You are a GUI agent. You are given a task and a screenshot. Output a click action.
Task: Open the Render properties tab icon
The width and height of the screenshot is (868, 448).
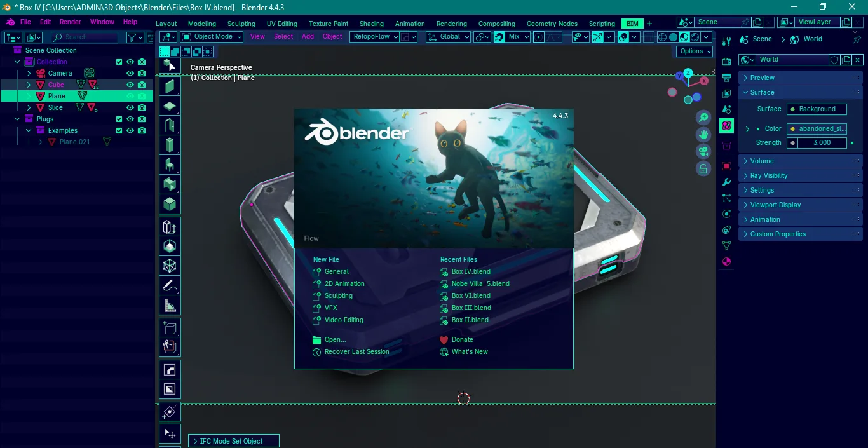point(727,62)
